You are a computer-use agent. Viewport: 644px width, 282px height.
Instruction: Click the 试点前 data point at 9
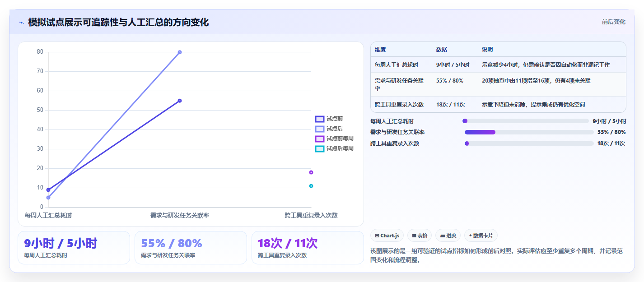tap(48, 190)
